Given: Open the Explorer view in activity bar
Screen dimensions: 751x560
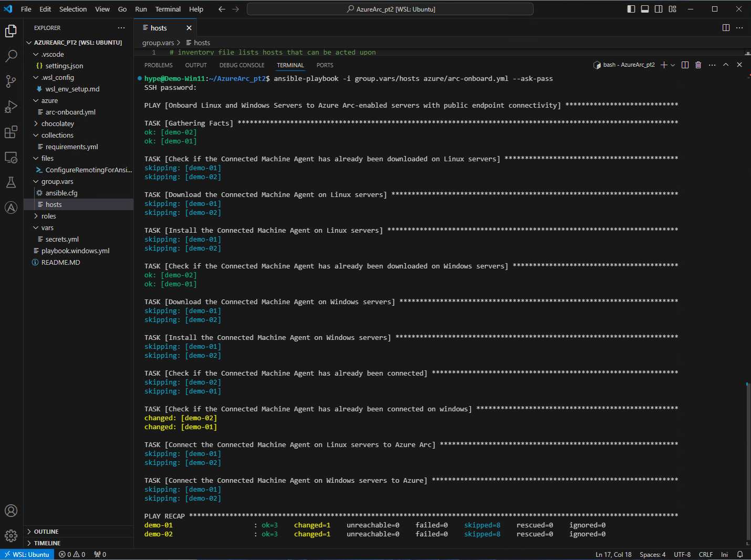Looking at the screenshot, I should click(x=11, y=31).
